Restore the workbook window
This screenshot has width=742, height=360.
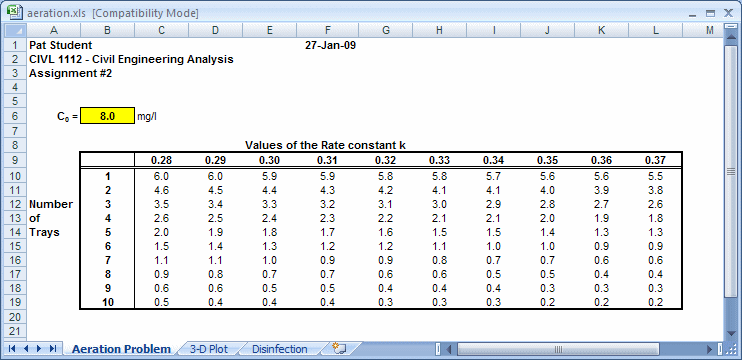click(710, 14)
